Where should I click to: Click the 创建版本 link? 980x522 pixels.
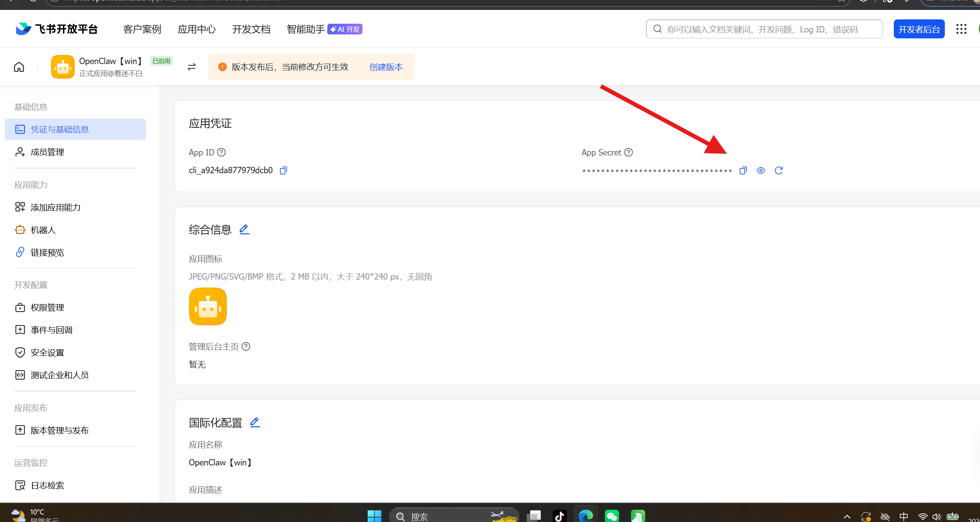(386, 67)
